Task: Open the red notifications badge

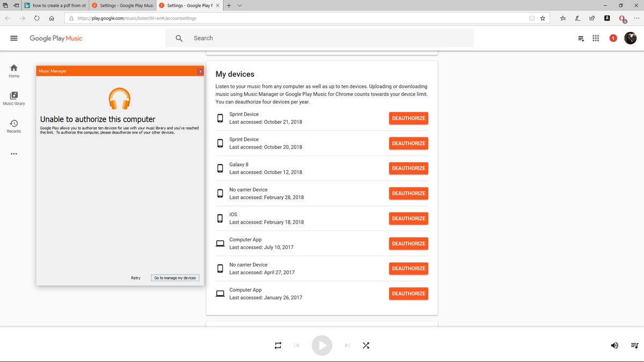Action: (x=613, y=38)
